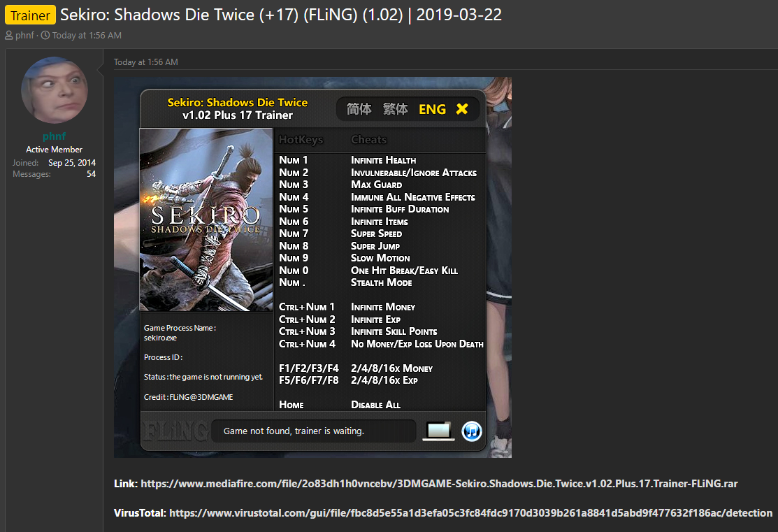Click 'sekiro.exe' process name text
The image size is (778, 532).
click(x=160, y=338)
